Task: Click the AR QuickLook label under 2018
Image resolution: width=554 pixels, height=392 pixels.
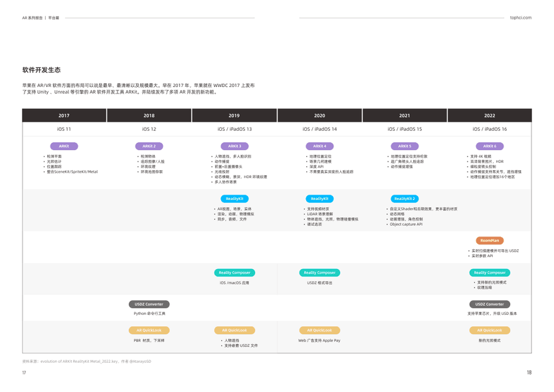Action: click(x=149, y=330)
